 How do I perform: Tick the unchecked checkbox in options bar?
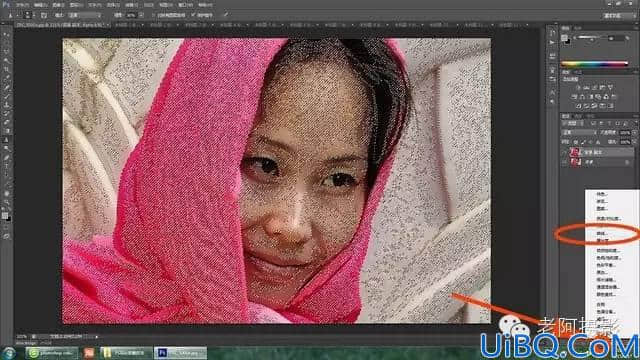(153, 15)
